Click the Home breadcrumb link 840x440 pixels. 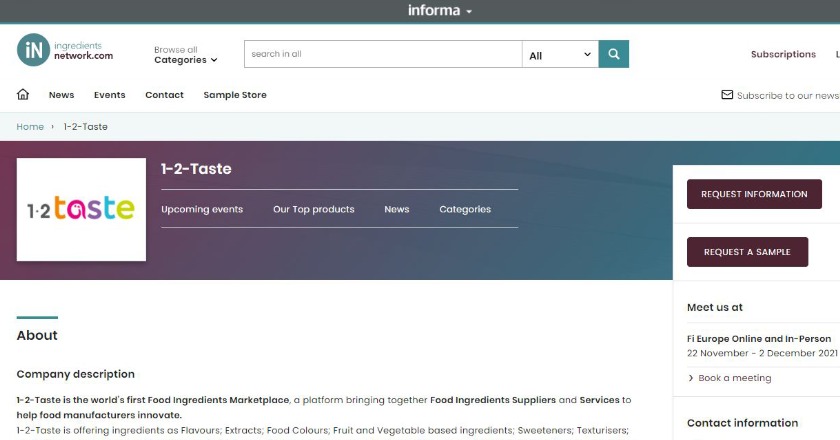[x=30, y=126]
